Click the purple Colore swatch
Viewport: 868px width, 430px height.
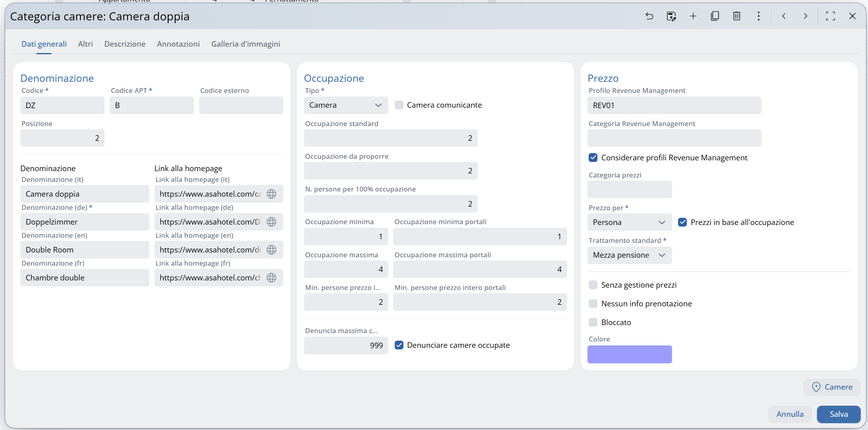click(x=629, y=354)
